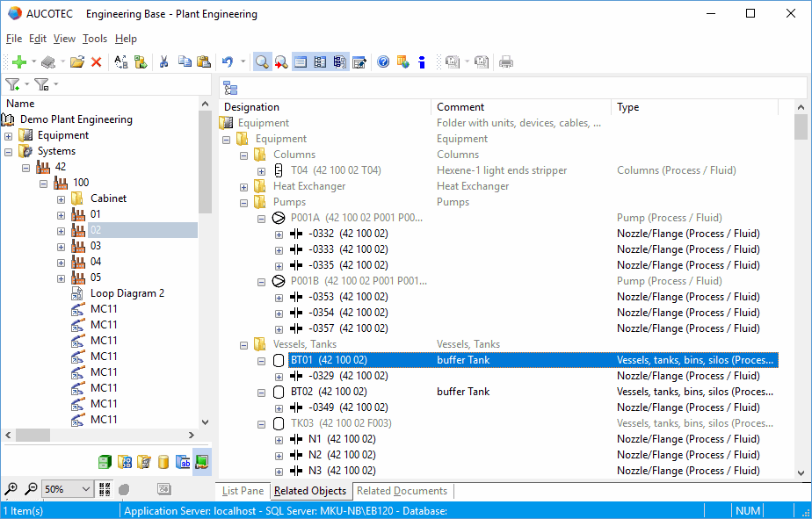Click the scissors Cut icon

coord(163,61)
